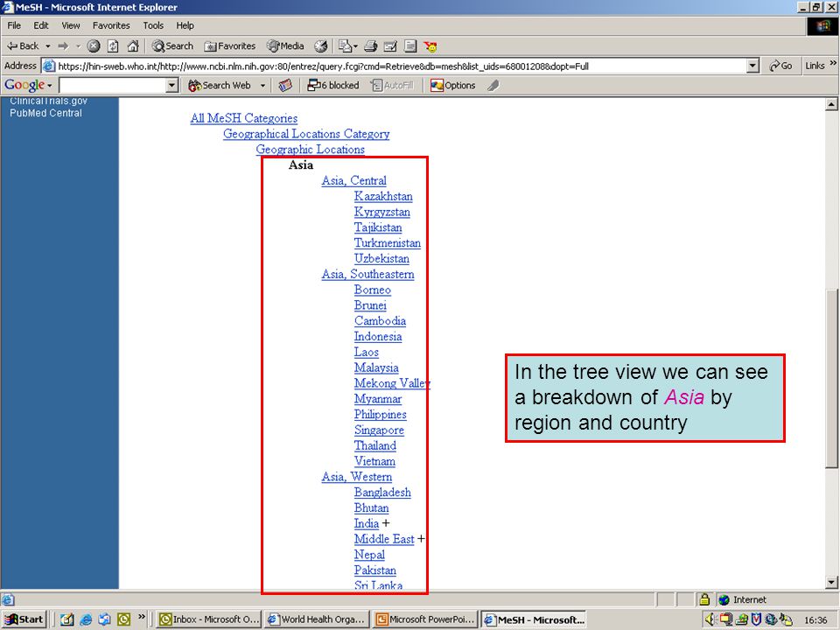Click the padlock secure-connection status icon

(704, 599)
